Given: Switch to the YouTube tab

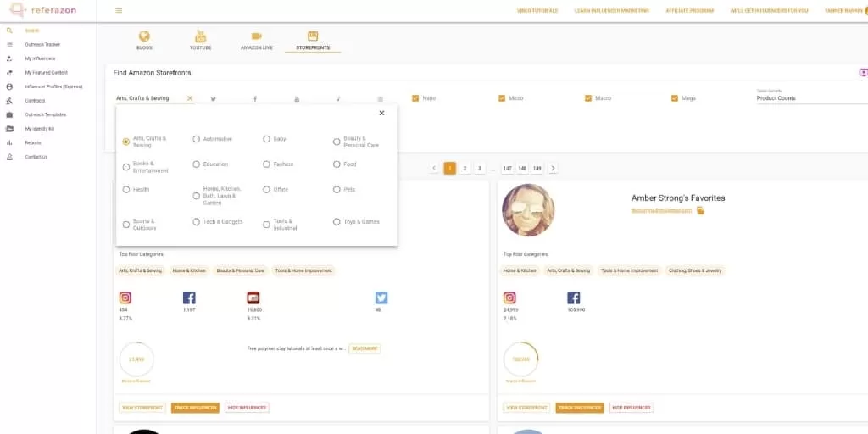Looking at the screenshot, I should [x=200, y=41].
